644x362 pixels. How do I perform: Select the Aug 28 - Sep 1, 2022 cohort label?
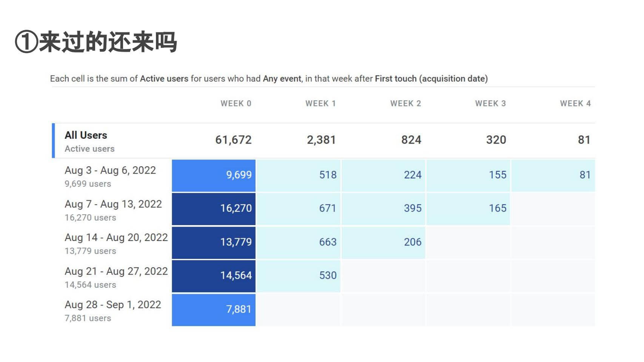[x=112, y=305]
